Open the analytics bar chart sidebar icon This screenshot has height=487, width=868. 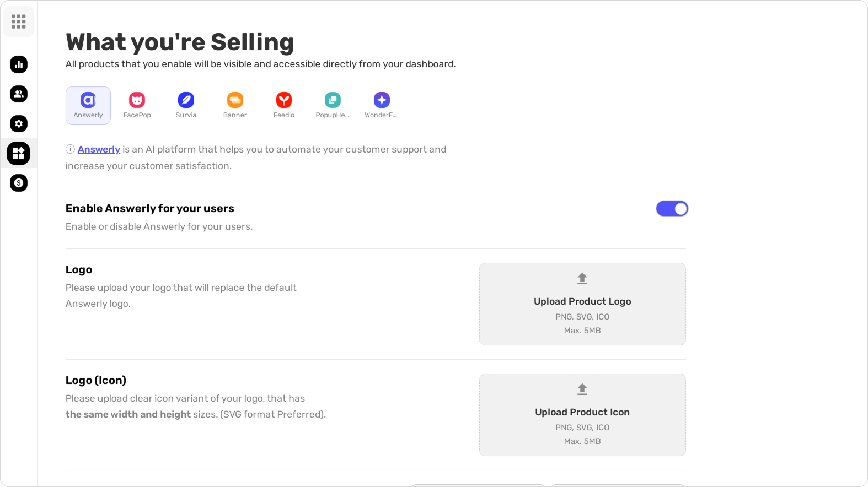tap(19, 64)
